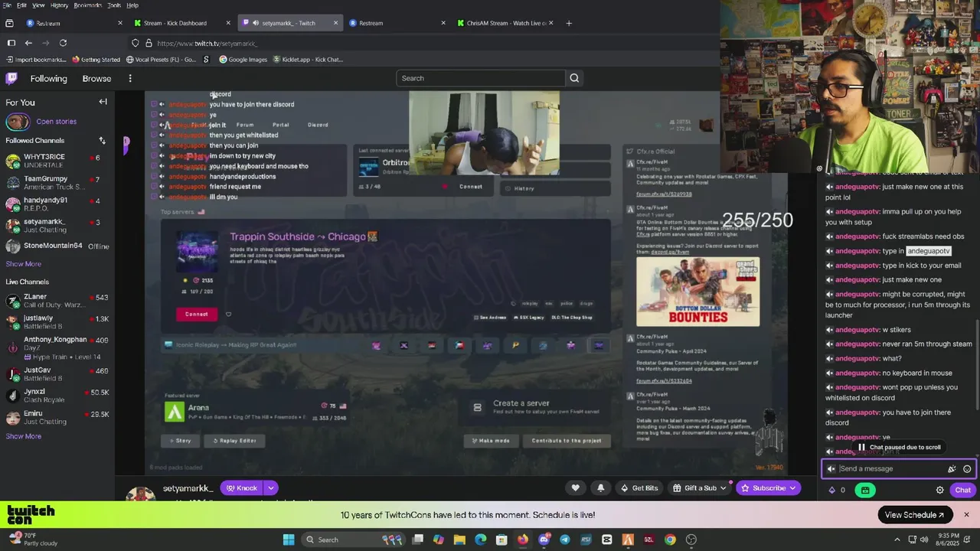Image resolution: width=980 pixels, height=551 pixels.
Task: Open notification bell for setyamarkk_
Action: [600, 487]
